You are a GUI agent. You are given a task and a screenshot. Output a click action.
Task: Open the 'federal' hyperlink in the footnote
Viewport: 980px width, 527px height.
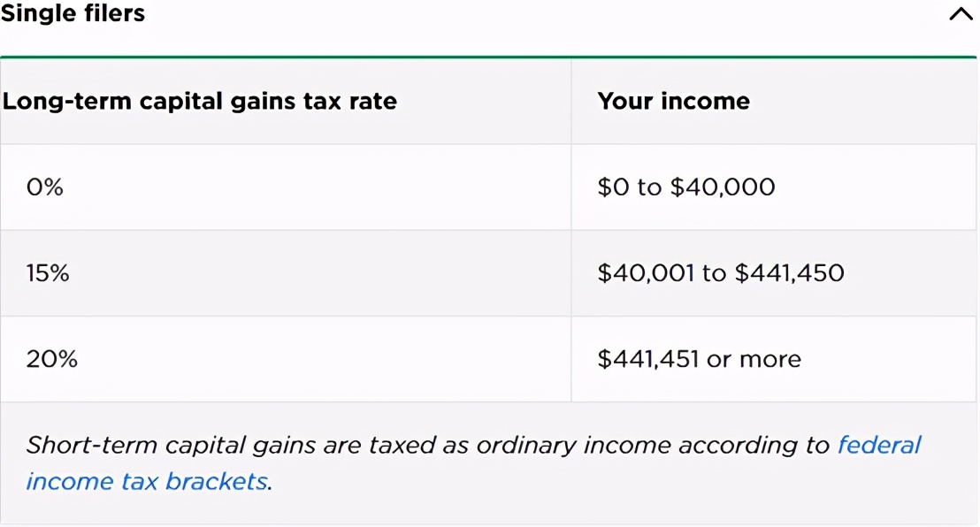[x=879, y=445]
